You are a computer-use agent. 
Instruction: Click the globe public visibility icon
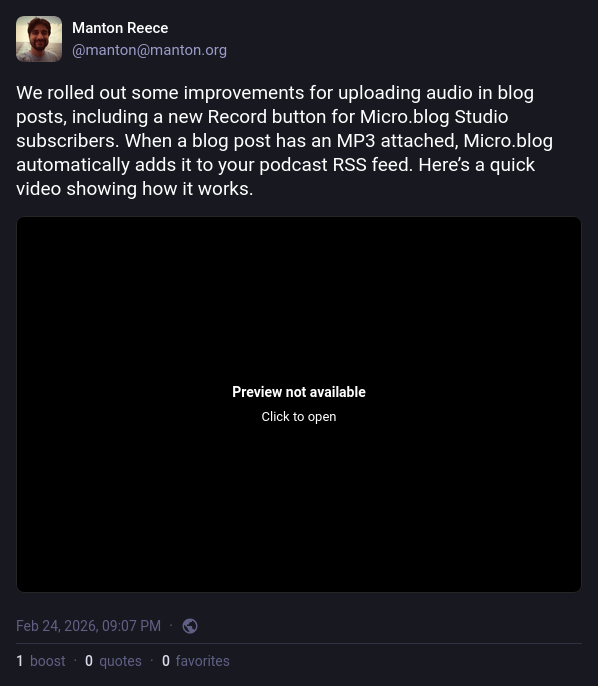tap(190, 626)
